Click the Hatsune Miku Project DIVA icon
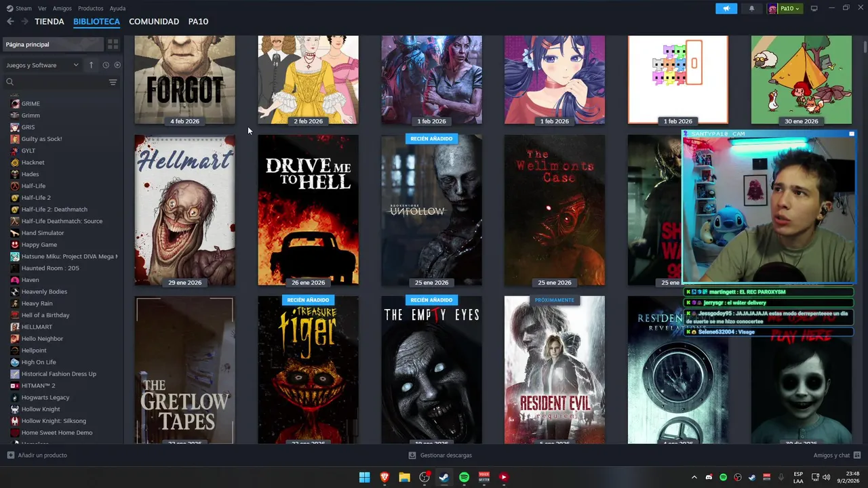The width and height of the screenshot is (868, 488). pyautogui.click(x=15, y=256)
